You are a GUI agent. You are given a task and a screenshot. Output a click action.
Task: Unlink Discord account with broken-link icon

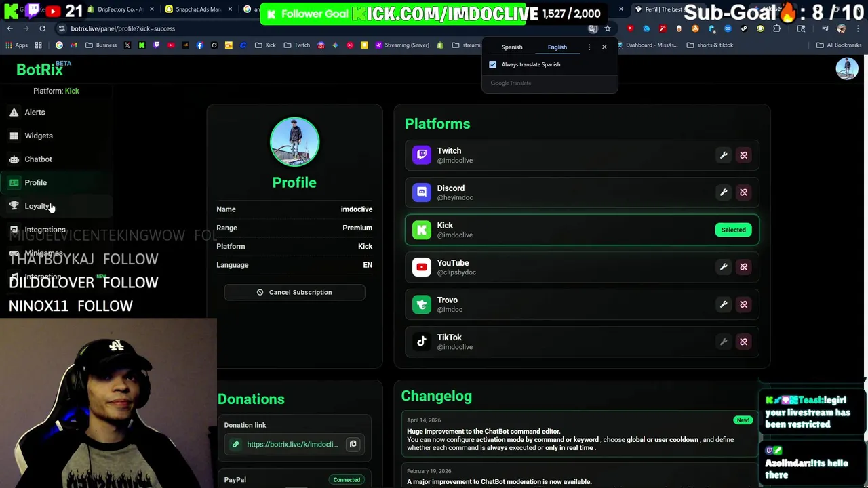point(743,192)
